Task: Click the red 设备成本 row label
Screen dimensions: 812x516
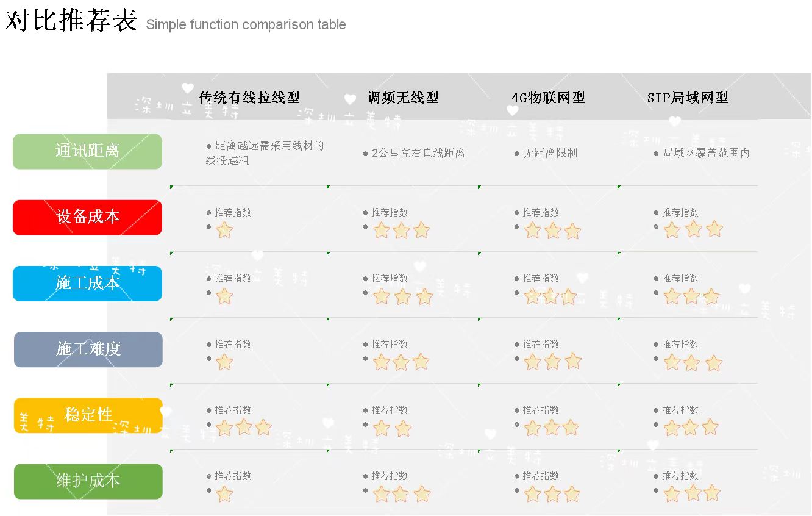Action: pyautogui.click(x=87, y=217)
